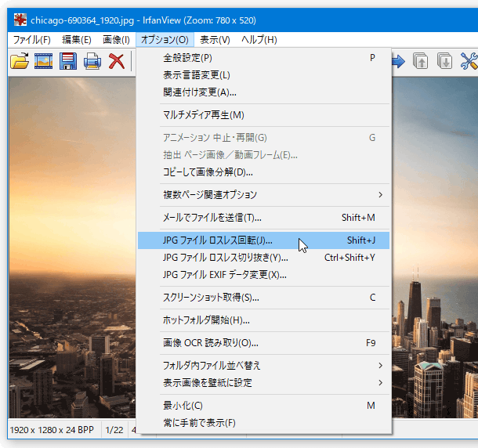Click the blue next image arrow
478x448 pixels.
point(398,61)
